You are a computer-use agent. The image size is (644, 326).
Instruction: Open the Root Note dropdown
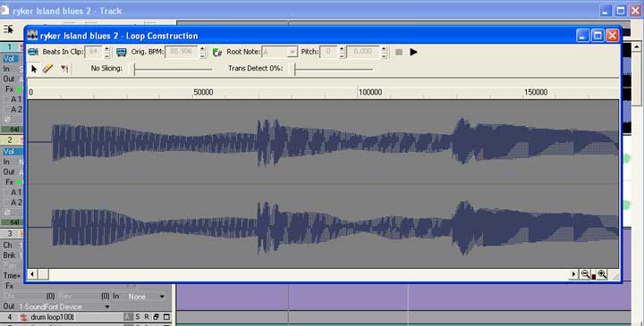pos(292,52)
